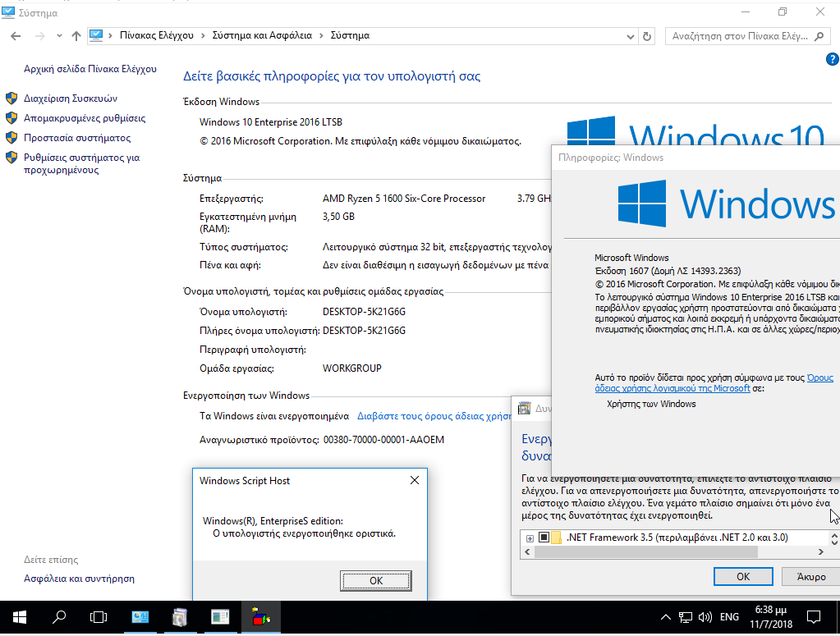This screenshot has width=840, height=636.
Task: Switch ENG input language indicator
Action: point(729,617)
